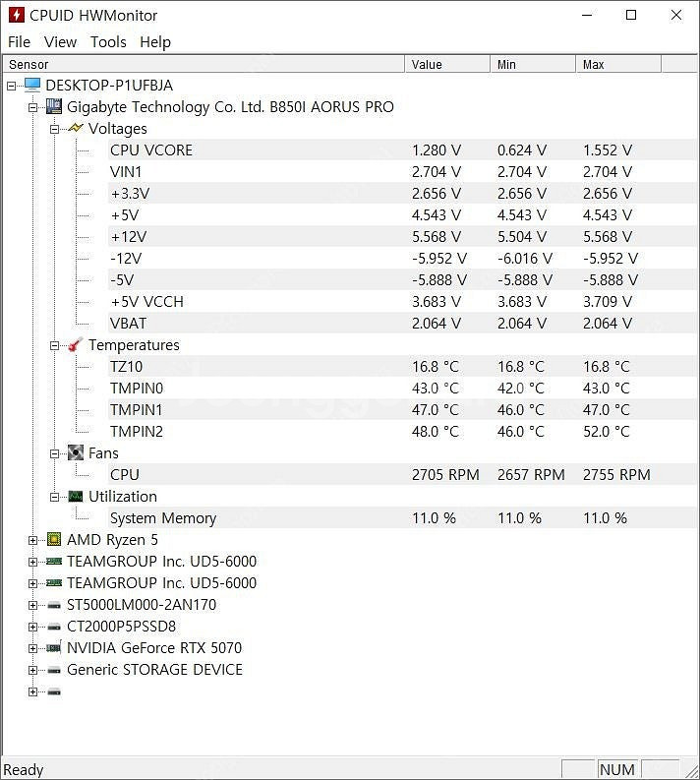The image size is (700, 780).
Task: Select the CPU VCORE row
Action: pos(402,150)
